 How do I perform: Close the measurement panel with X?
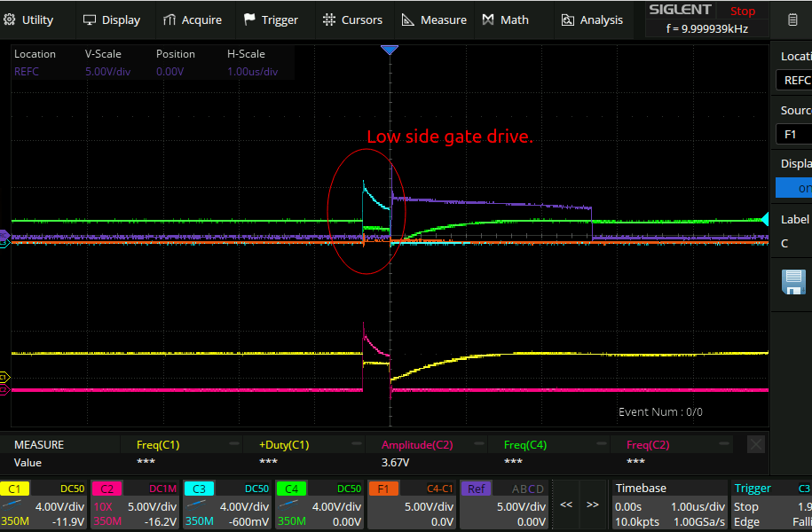(755, 445)
